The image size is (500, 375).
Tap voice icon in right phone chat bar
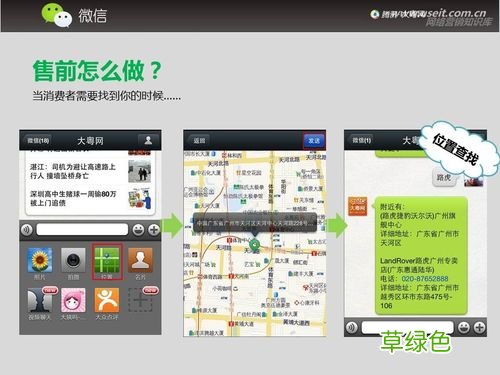352,327
